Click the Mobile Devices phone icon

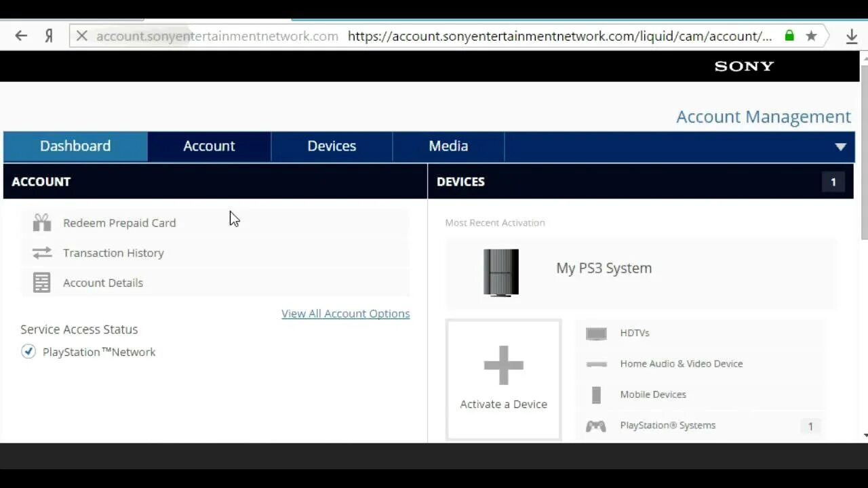click(x=596, y=394)
